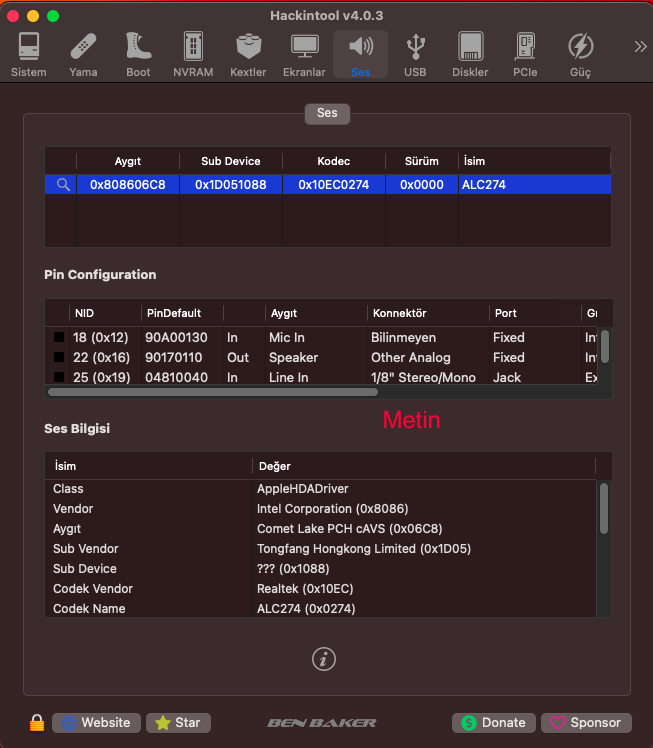Select the 0x808606C8 device cell
This screenshot has height=748, width=653.
coord(128,185)
